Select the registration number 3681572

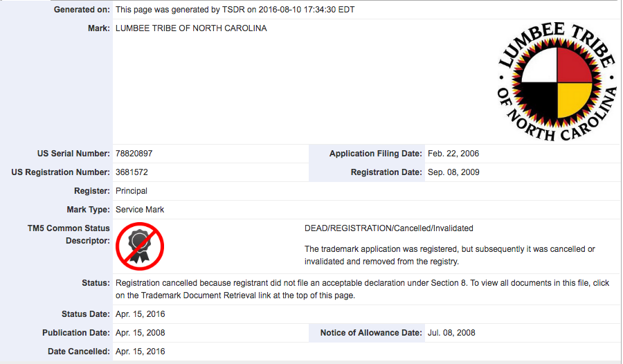pos(132,172)
